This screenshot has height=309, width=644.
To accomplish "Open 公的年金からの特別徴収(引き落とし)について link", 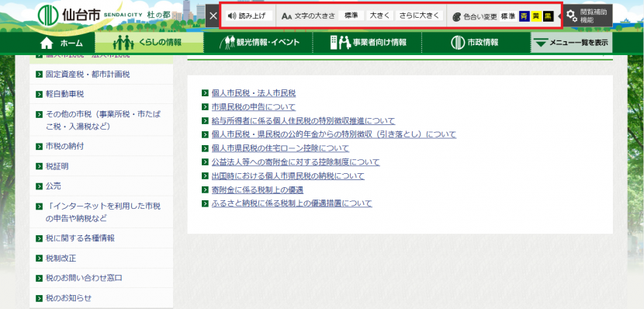I will (334, 134).
